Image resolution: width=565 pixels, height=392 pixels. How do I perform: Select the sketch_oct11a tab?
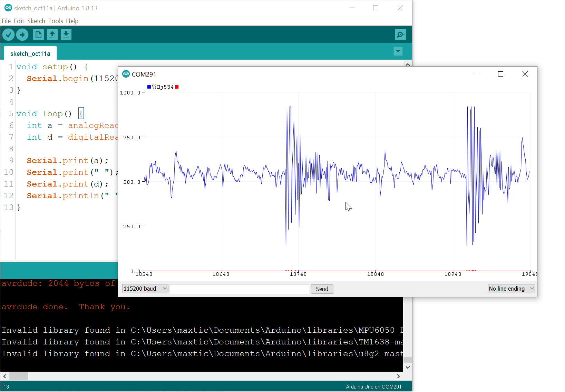(30, 53)
